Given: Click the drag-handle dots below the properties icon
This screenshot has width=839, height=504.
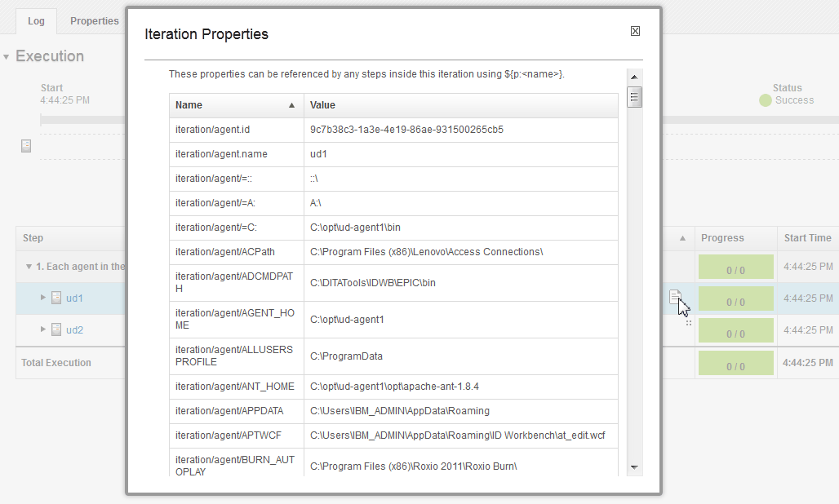Looking at the screenshot, I should pyautogui.click(x=689, y=322).
